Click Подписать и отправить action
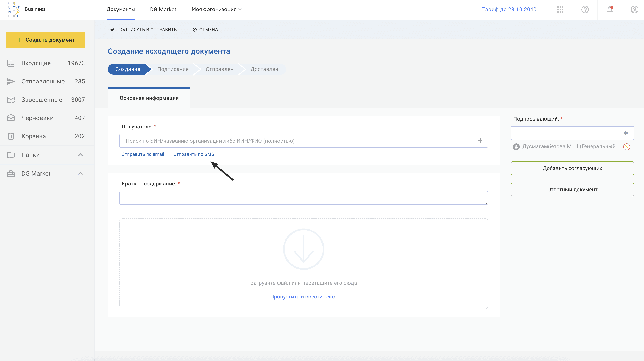644x361 pixels. (143, 29)
